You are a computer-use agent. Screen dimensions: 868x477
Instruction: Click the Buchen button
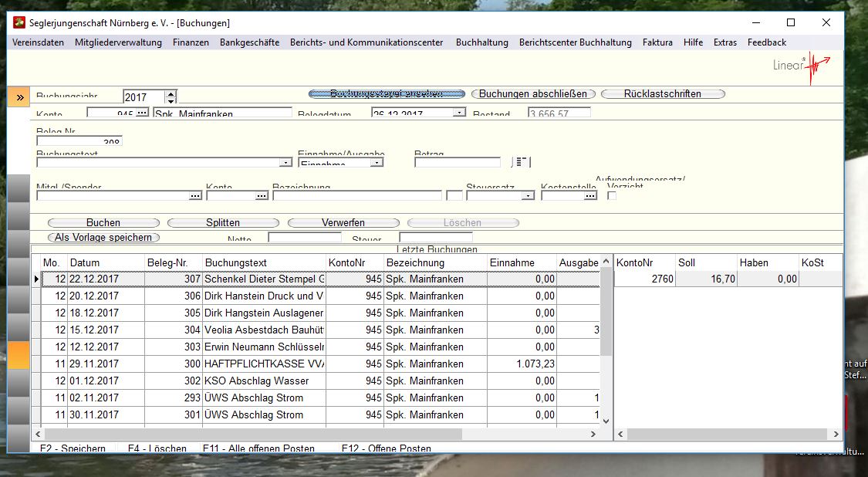(x=103, y=223)
